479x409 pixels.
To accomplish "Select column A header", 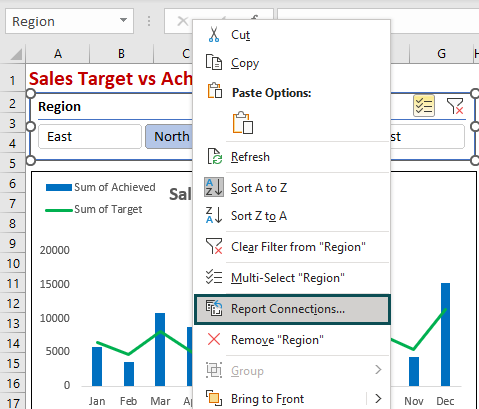I will 58,54.
